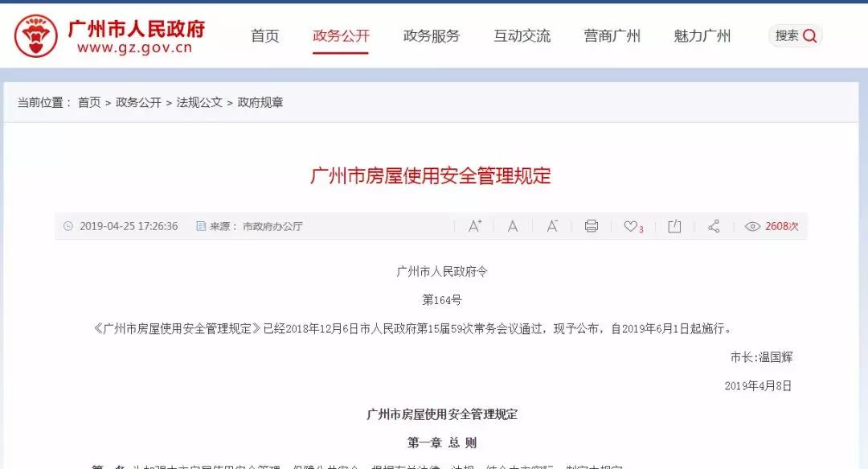Click 首页 in the breadcrumb
This screenshot has height=469, width=868.
point(89,102)
